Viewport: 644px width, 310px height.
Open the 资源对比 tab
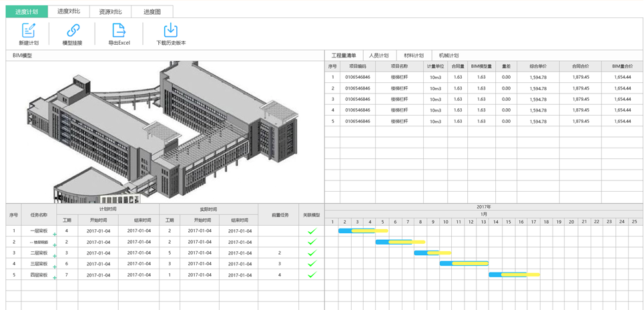point(110,11)
